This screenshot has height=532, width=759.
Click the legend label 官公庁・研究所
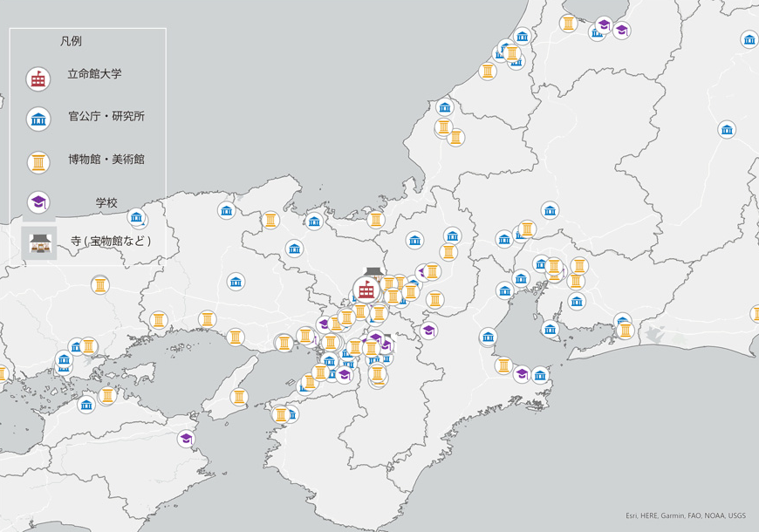106,116
